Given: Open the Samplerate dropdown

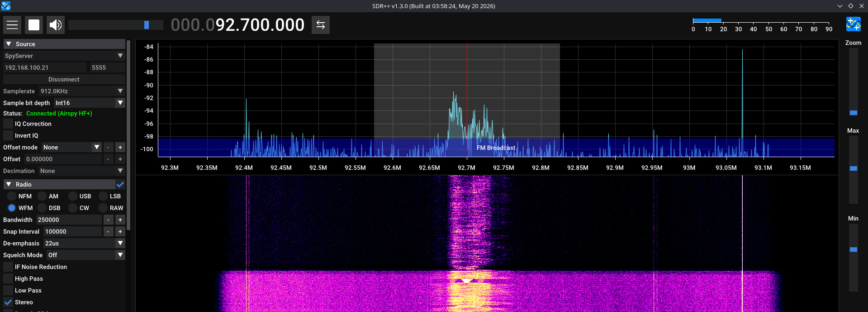Looking at the screenshot, I should click(81, 91).
